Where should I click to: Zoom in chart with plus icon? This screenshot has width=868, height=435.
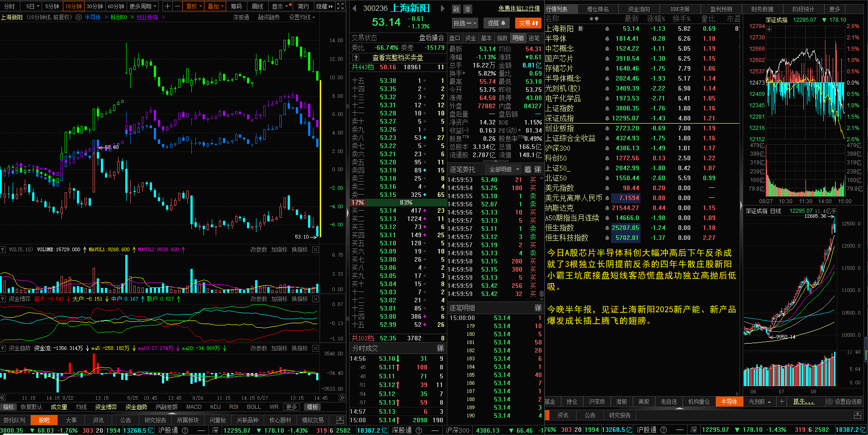(167, 6)
